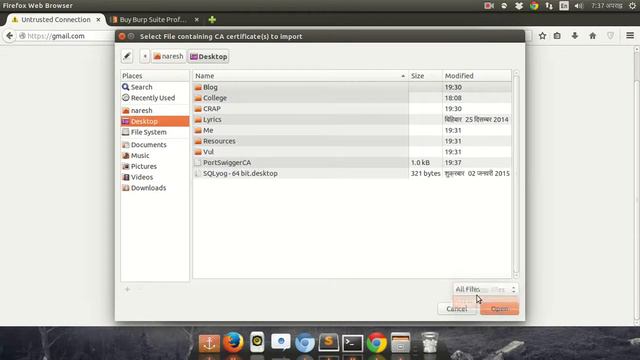Open the anchor icon in dock

[209, 343]
